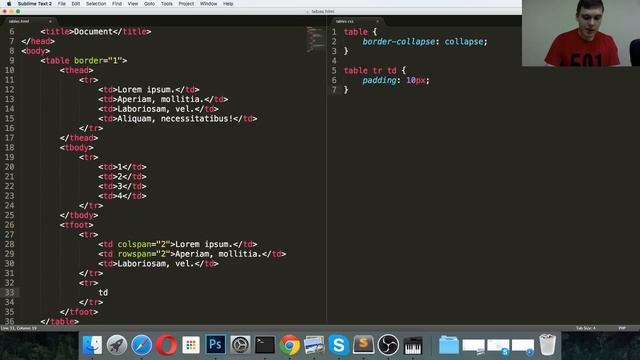The image size is (640, 360).
Task: Click 'table tr td' selector in CSS
Action: point(370,71)
